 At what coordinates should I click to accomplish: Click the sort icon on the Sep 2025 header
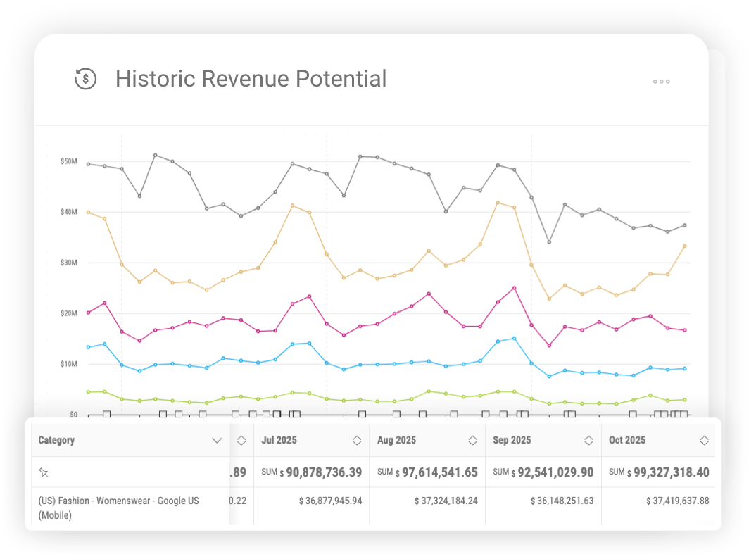click(x=588, y=440)
